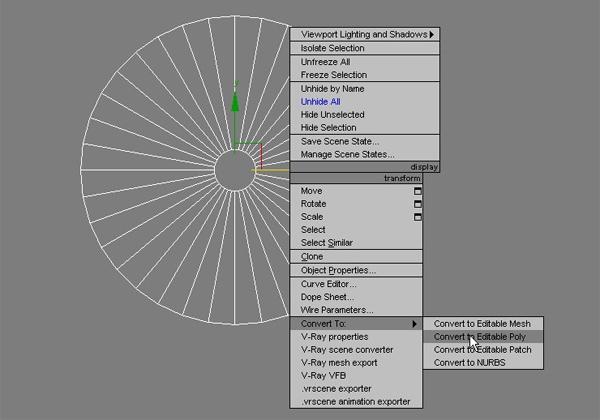Choose Unhide All menu entry
The width and height of the screenshot is (600, 420).
[x=321, y=102]
